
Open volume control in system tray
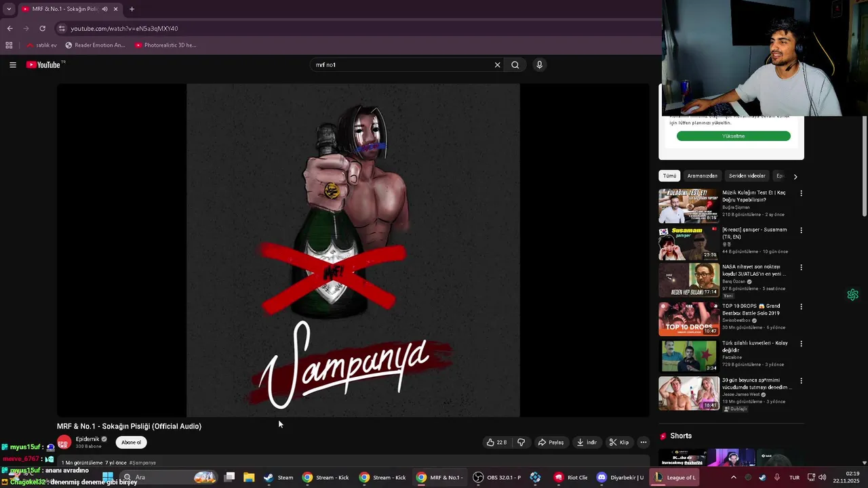pos(823,477)
